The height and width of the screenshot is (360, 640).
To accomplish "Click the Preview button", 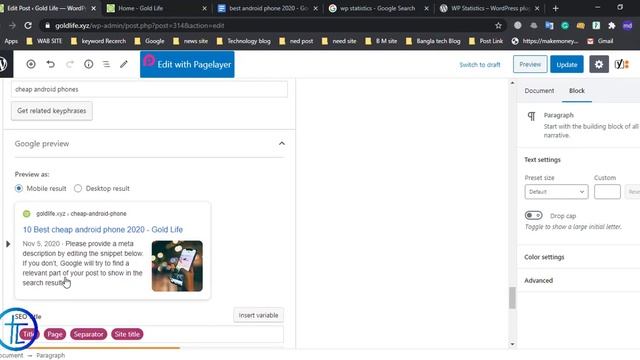I will 530,64.
